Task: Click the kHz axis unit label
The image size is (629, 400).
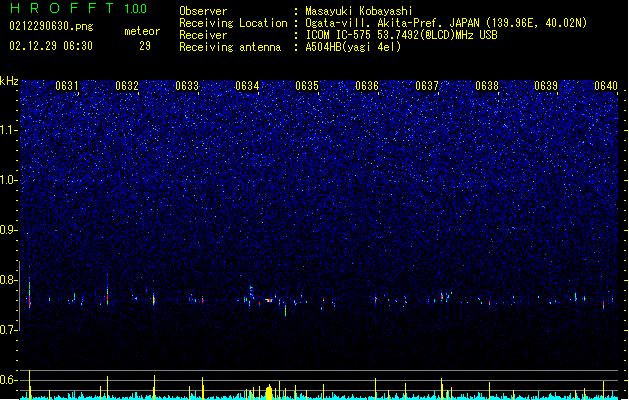Action: click(9, 81)
